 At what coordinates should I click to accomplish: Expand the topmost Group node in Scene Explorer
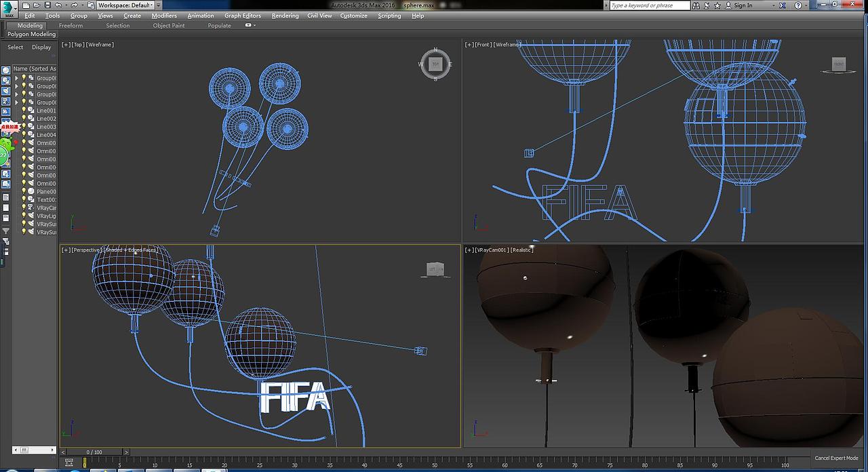pos(16,78)
